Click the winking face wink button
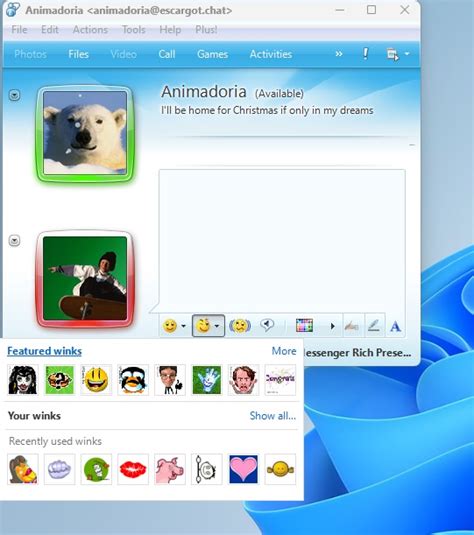This screenshot has height=535, width=474. 203,326
